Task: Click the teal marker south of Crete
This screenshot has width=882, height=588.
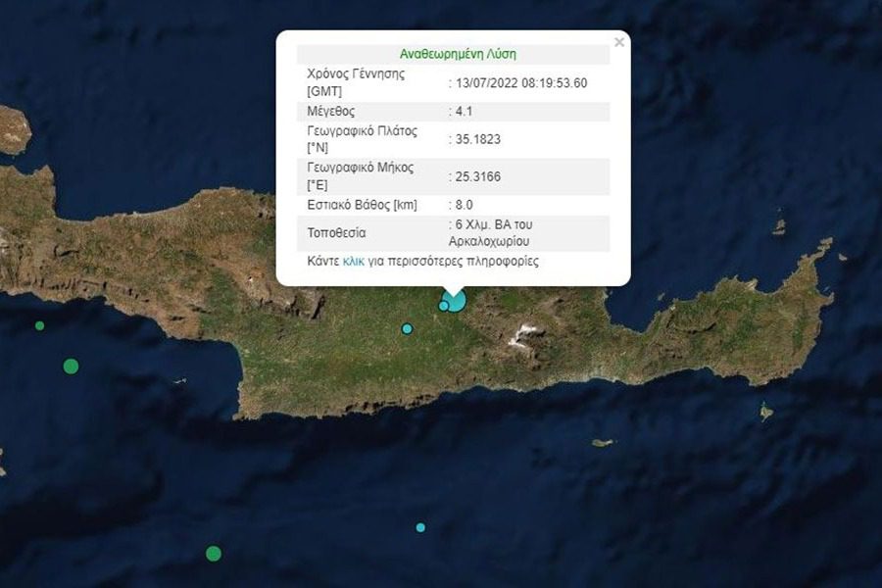Action: coord(419,528)
